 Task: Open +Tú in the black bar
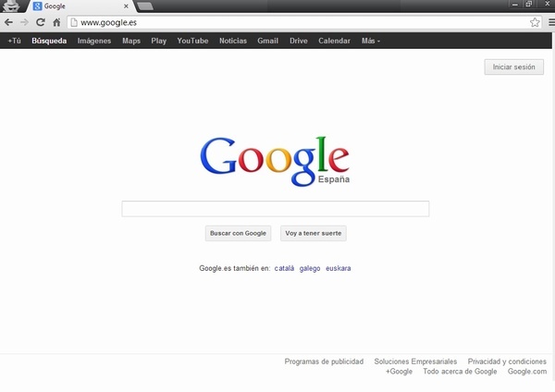(15, 41)
